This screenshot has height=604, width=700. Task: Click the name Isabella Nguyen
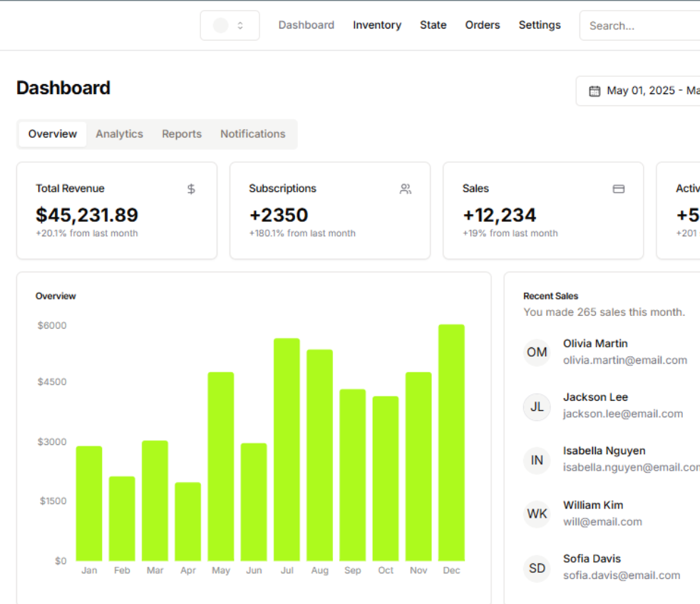coord(604,451)
